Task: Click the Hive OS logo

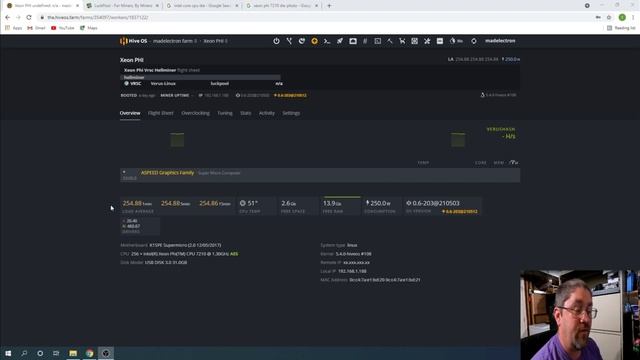Action: click(x=133, y=41)
